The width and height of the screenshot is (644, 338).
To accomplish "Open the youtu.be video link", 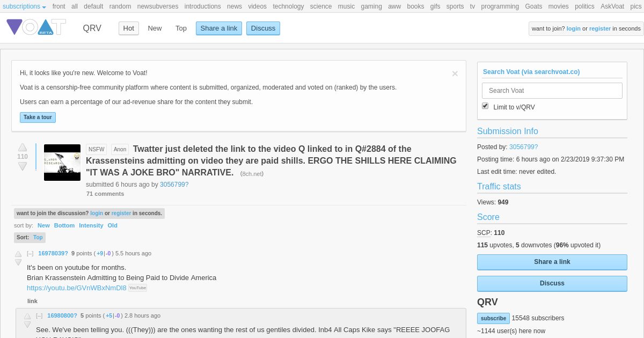I will [x=77, y=288].
